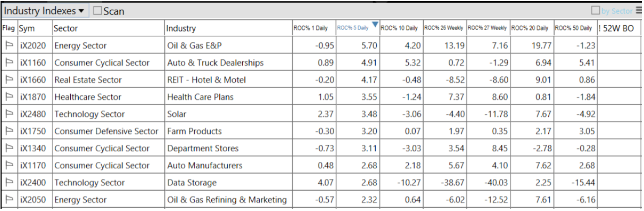This screenshot has height=211, width=644.
Task: Flag the iX2020 Energy Sector row
Action: tap(9, 46)
